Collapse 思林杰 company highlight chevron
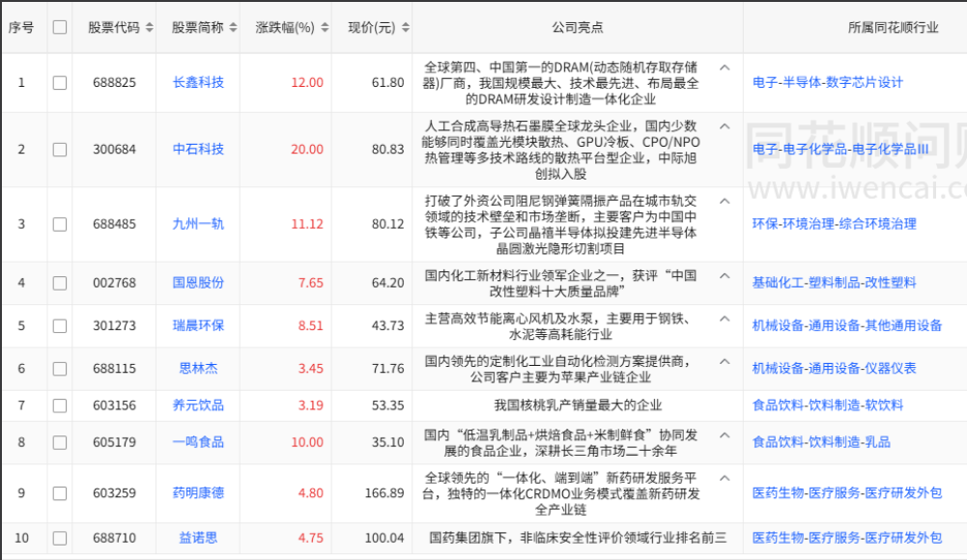Image resolution: width=967 pixels, height=560 pixels. pyautogui.click(x=725, y=362)
